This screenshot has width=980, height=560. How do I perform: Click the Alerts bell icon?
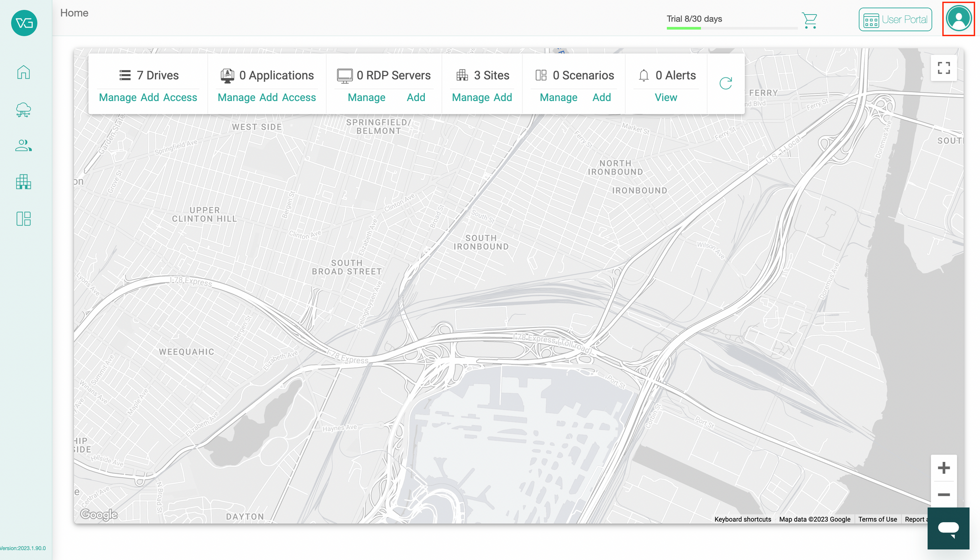click(644, 75)
